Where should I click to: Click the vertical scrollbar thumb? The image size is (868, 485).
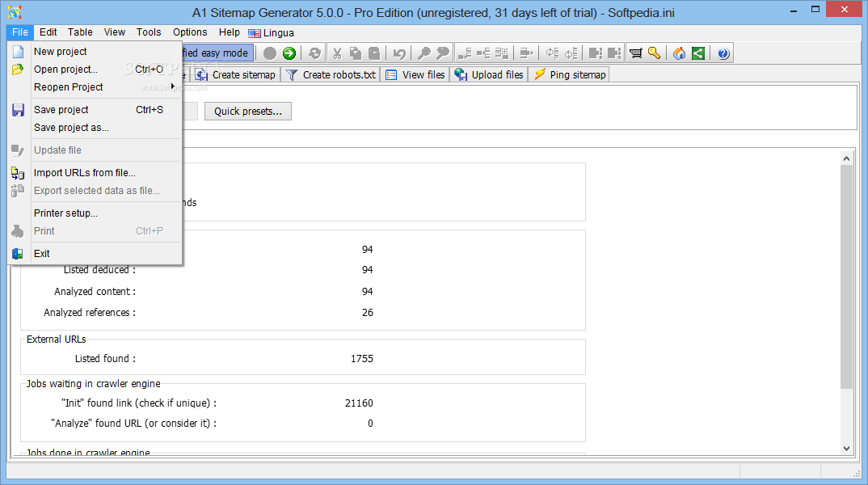[x=846, y=276]
